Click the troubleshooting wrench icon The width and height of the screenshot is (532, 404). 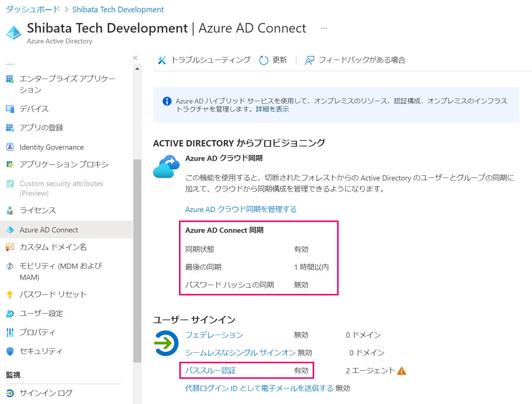162,60
